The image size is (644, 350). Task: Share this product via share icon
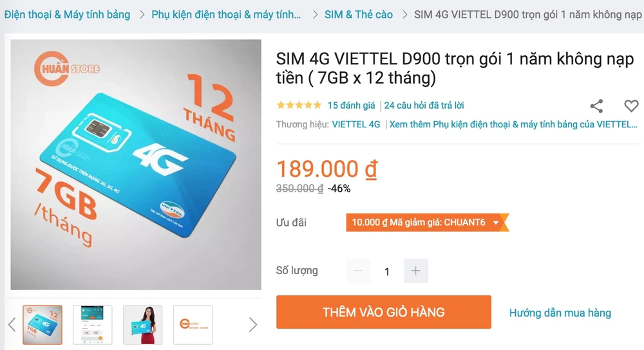click(596, 106)
